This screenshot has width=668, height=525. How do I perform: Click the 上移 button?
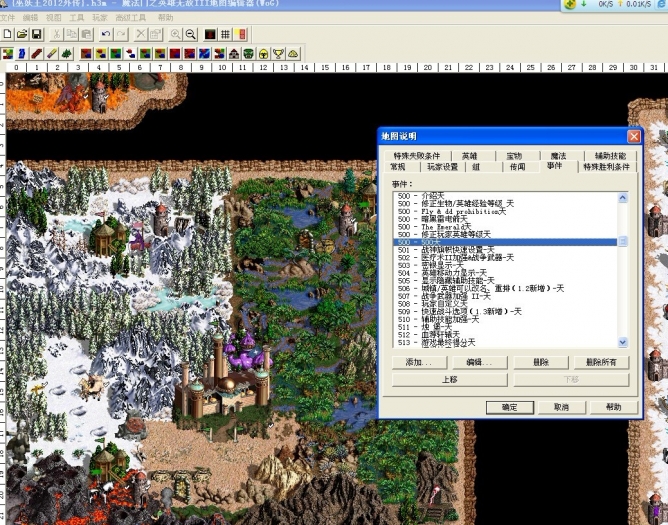[x=450, y=379]
